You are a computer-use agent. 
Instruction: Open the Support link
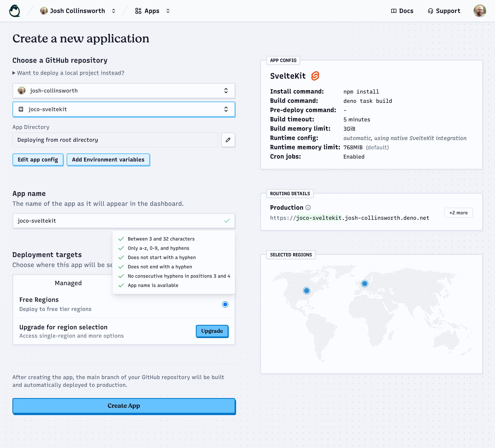(x=444, y=11)
